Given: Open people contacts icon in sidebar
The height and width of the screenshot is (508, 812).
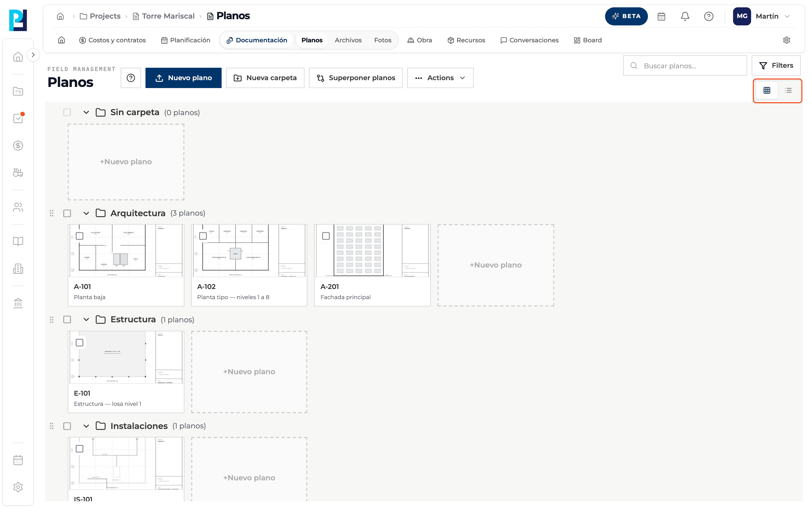Looking at the screenshot, I should tap(18, 207).
